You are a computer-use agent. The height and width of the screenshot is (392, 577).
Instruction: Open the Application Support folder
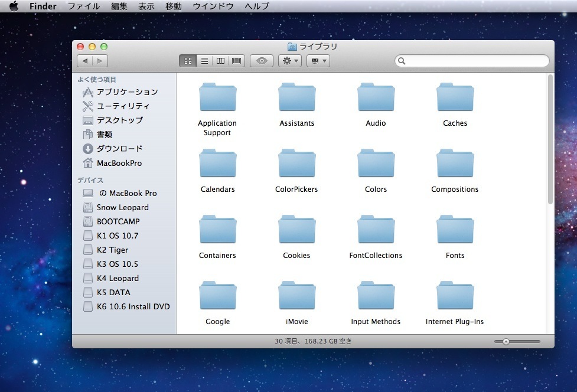click(x=217, y=98)
